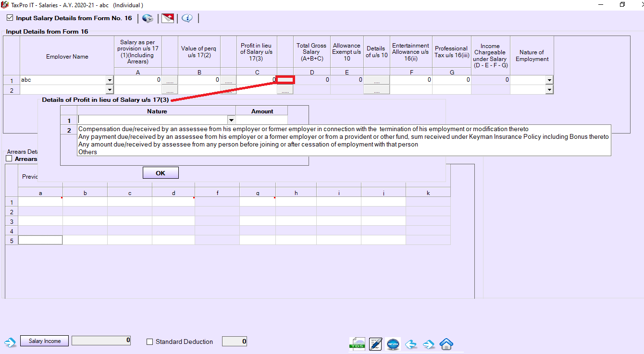
Task: Click the Salary Income total field
Action: pyautogui.click(x=101, y=341)
